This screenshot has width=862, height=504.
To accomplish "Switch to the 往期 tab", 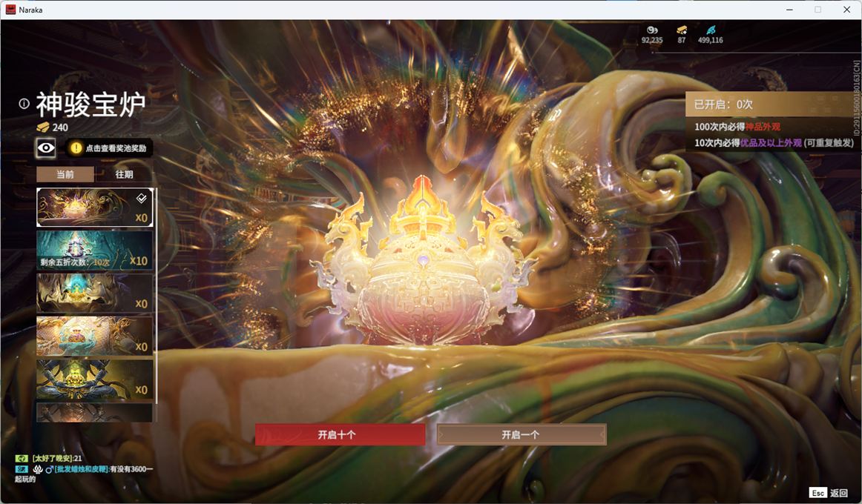I will tap(124, 174).
